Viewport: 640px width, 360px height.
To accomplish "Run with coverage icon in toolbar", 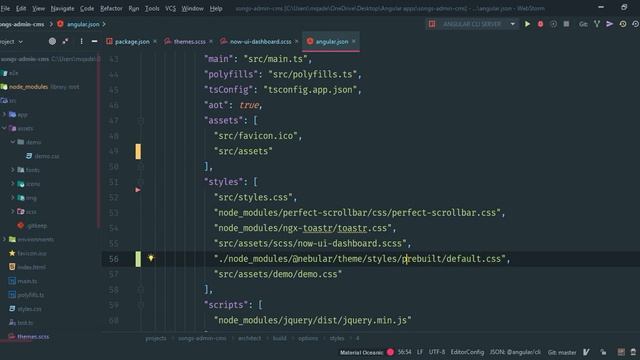I will point(553,24).
